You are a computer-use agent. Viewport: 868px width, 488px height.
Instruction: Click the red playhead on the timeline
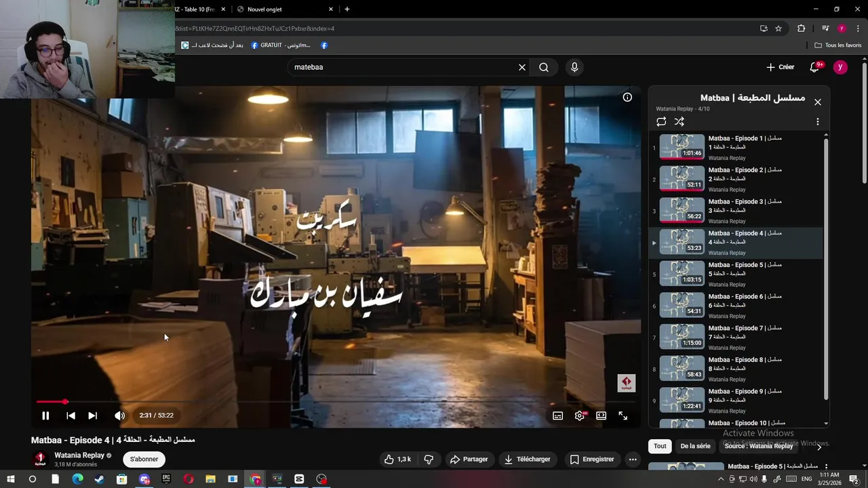coord(65,402)
